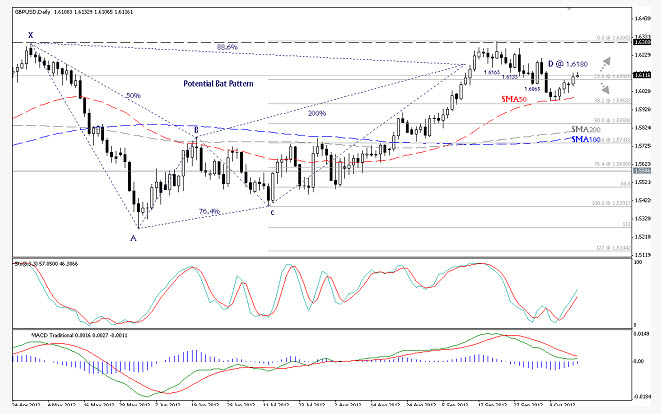This screenshot has width=661, height=414.
Task: Click the '1.6065' price annotation
Action: pyautogui.click(x=532, y=89)
